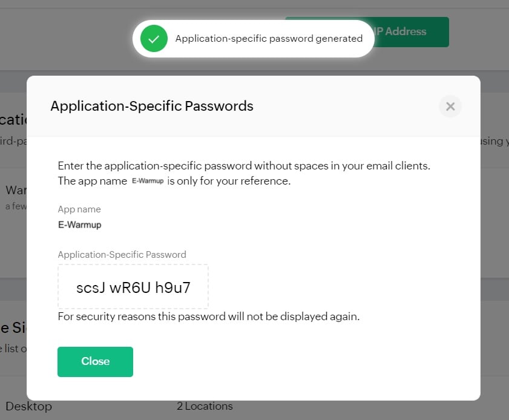Click the Application-Specific Password field label
This screenshot has height=420, width=509.
coord(122,255)
